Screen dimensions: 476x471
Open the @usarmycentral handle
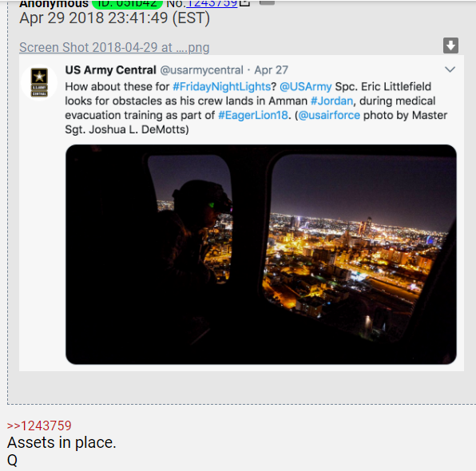pyautogui.click(x=201, y=70)
